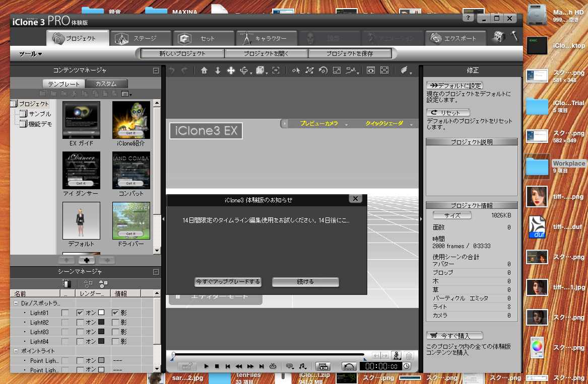Select the camera pan four-arrow tool

(231, 70)
